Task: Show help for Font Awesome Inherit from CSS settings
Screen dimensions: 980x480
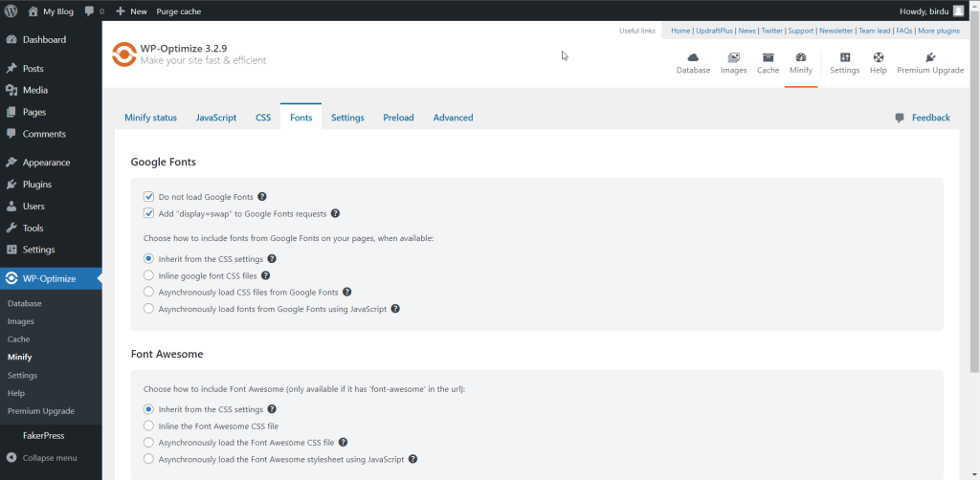Action: [x=272, y=409]
